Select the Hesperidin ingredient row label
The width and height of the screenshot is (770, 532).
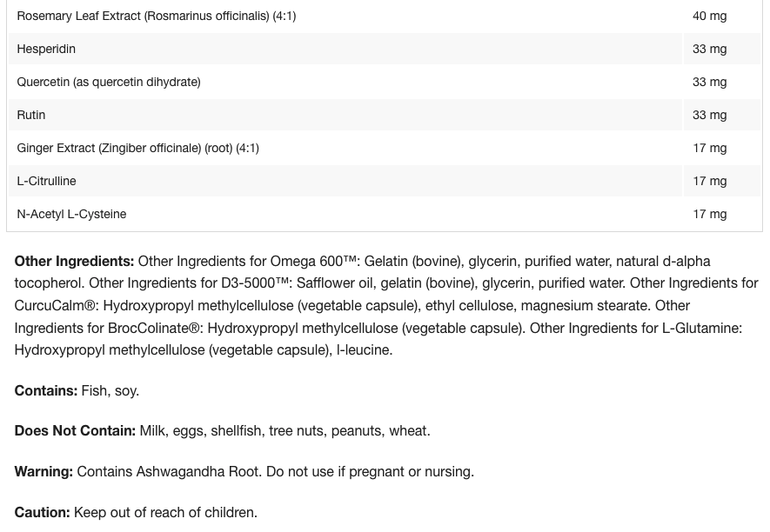(x=46, y=49)
